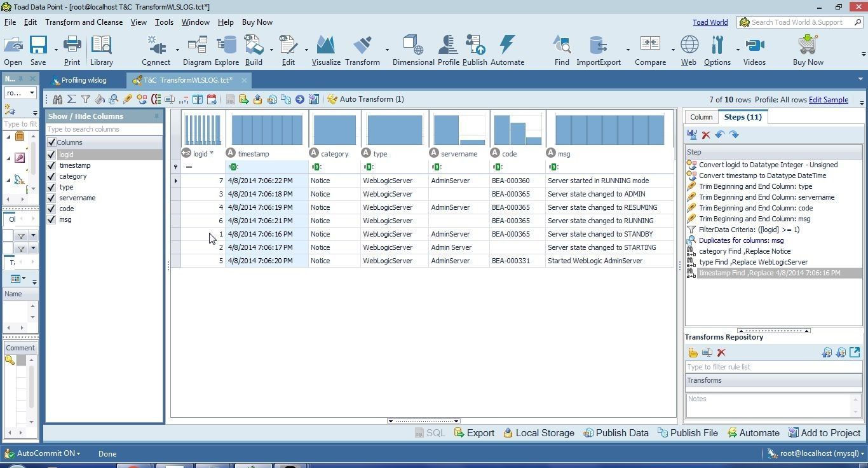Viewport: 868px width, 468px height.
Task: Switch to the Profiling wlslog tab
Action: tap(84, 80)
